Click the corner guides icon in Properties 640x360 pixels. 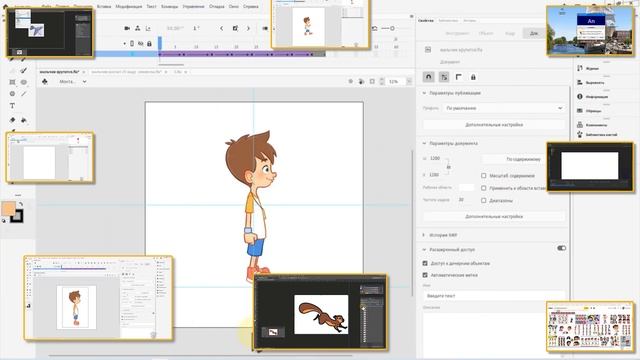458,77
